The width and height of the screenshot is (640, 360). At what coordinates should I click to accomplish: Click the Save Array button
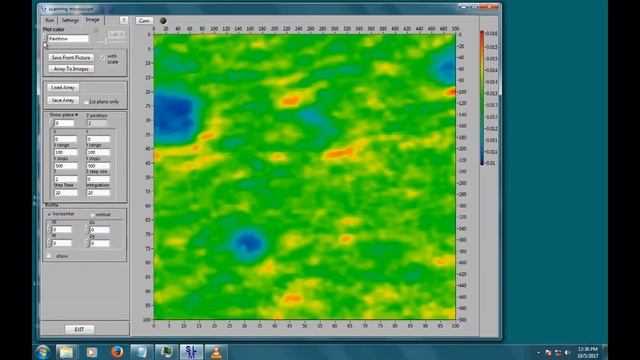tap(63, 100)
